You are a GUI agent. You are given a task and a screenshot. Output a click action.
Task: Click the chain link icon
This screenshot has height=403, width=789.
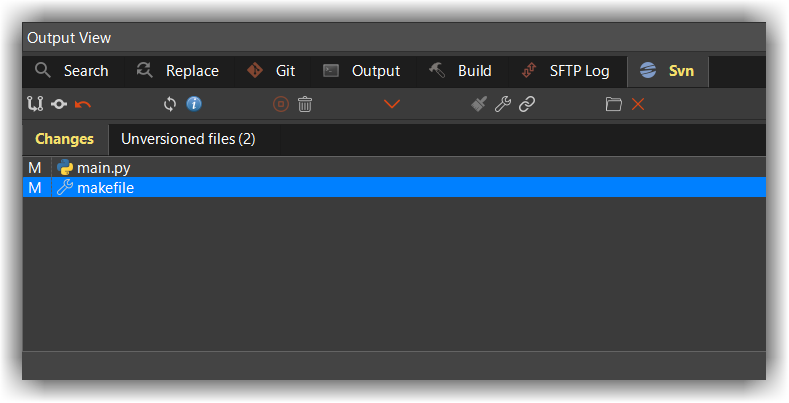[527, 104]
